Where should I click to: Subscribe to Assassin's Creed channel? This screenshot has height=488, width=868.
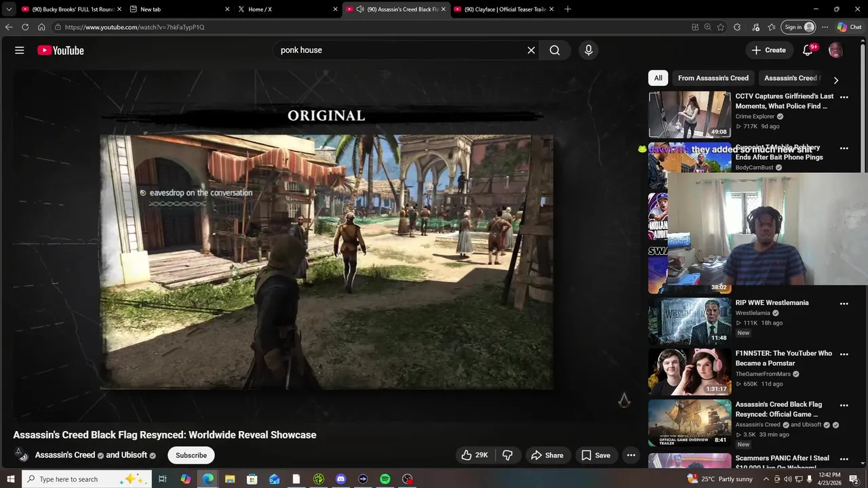(x=191, y=455)
